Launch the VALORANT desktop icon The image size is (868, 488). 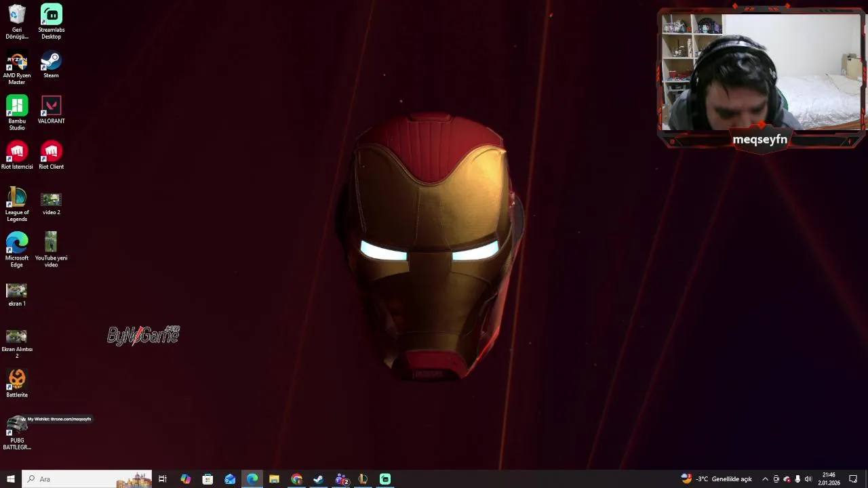pos(51,110)
